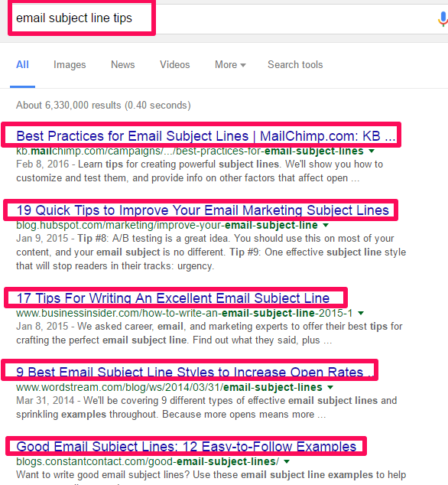Open Good Email Subject Lines Constant Contact link
Image resolution: width=448 pixels, height=485 pixels.
(186, 447)
